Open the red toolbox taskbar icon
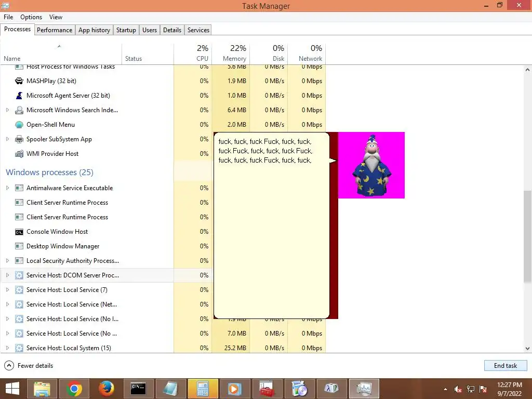532x399 pixels. (x=267, y=389)
